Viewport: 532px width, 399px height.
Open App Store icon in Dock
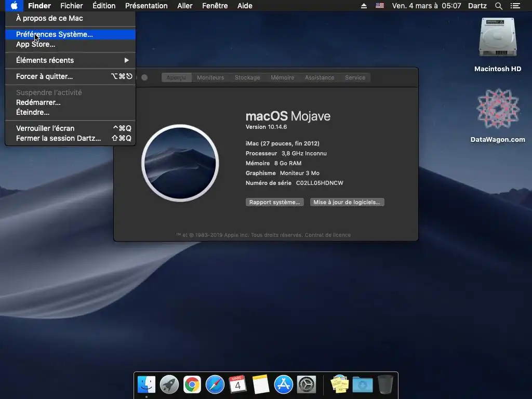point(283,385)
